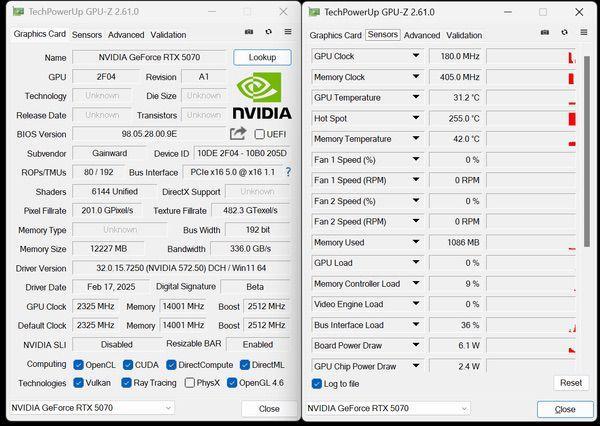The image size is (600, 426).
Task: Click the Reset button
Action: 571,383
